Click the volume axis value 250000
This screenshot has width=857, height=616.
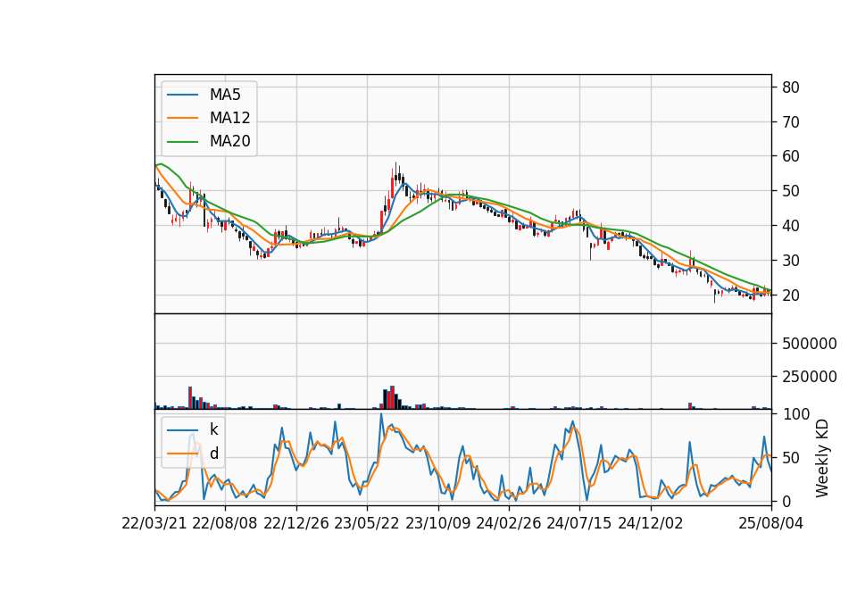point(810,377)
